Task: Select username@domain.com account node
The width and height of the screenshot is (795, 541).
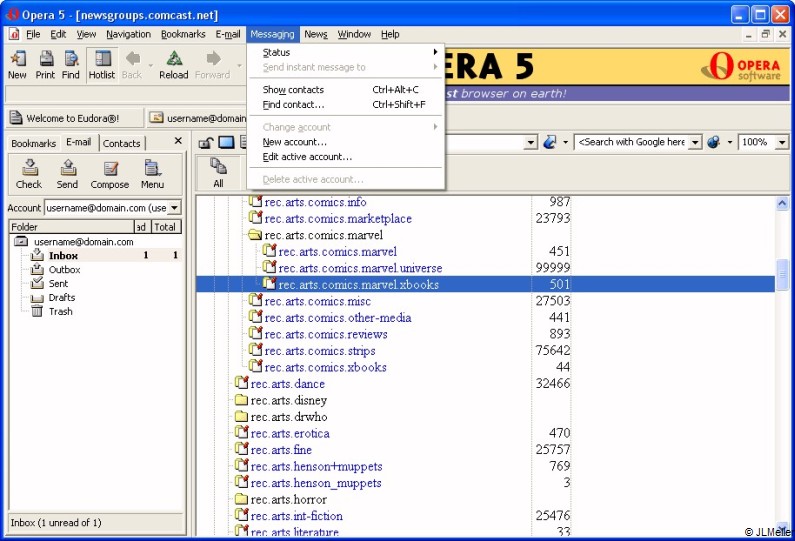Action: coord(84,242)
